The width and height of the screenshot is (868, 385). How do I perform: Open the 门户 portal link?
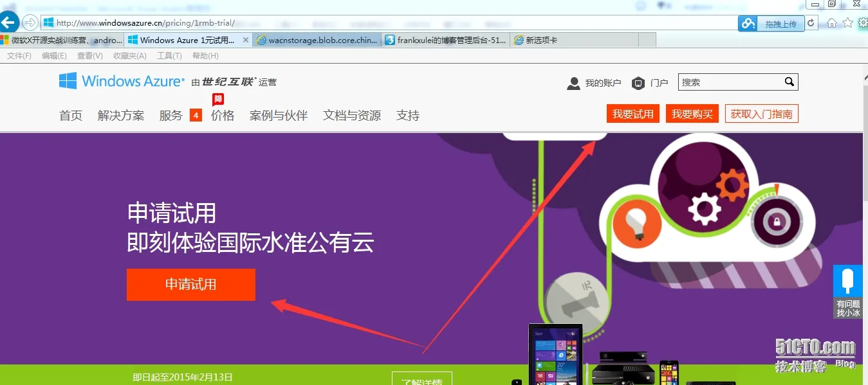pos(659,83)
